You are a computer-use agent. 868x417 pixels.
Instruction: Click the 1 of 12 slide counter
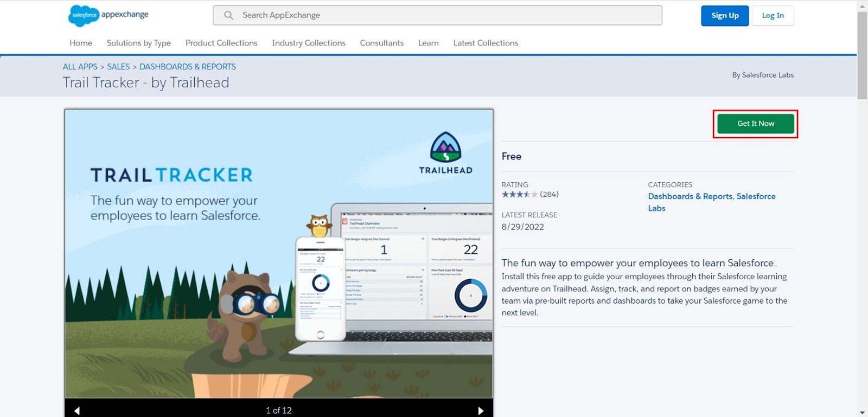click(x=279, y=410)
